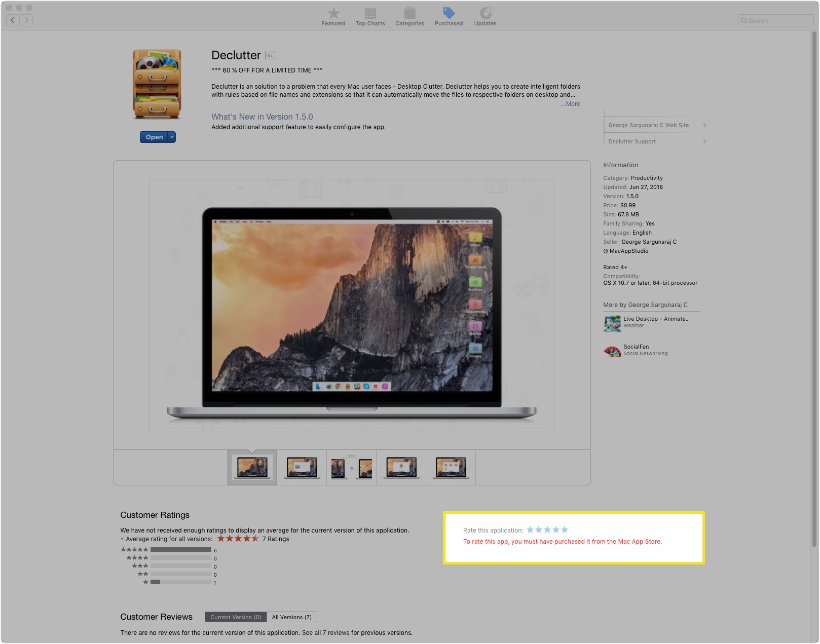
Task: Open the Featured star tab
Action: (333, 16)
